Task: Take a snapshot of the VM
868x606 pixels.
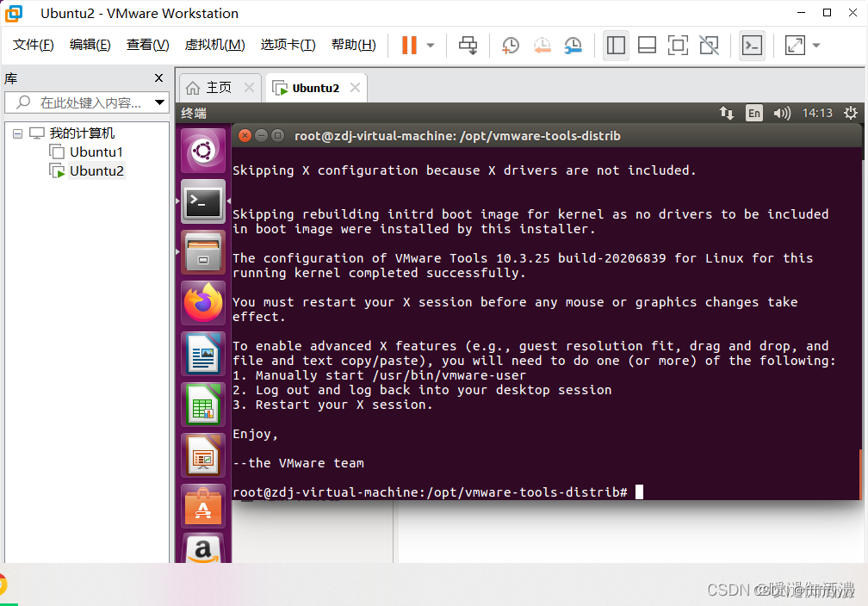Action: pos(511,46)
